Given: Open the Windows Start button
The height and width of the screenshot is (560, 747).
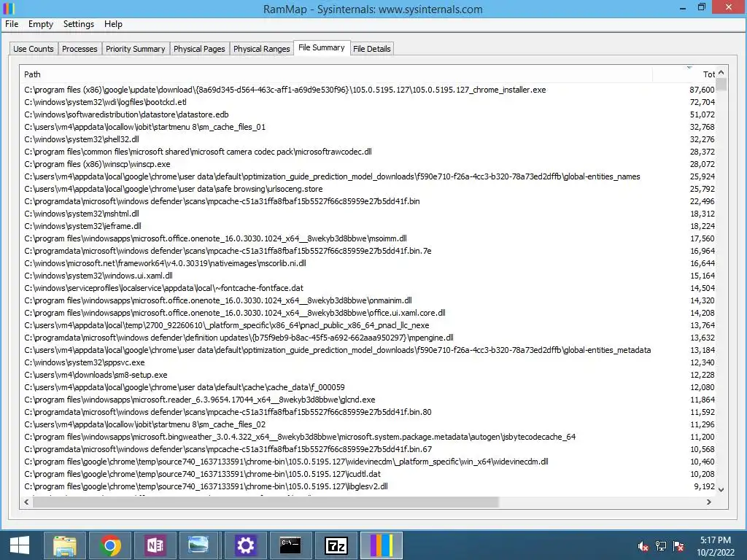Looking at the screenshot, I should click(20, 545).
